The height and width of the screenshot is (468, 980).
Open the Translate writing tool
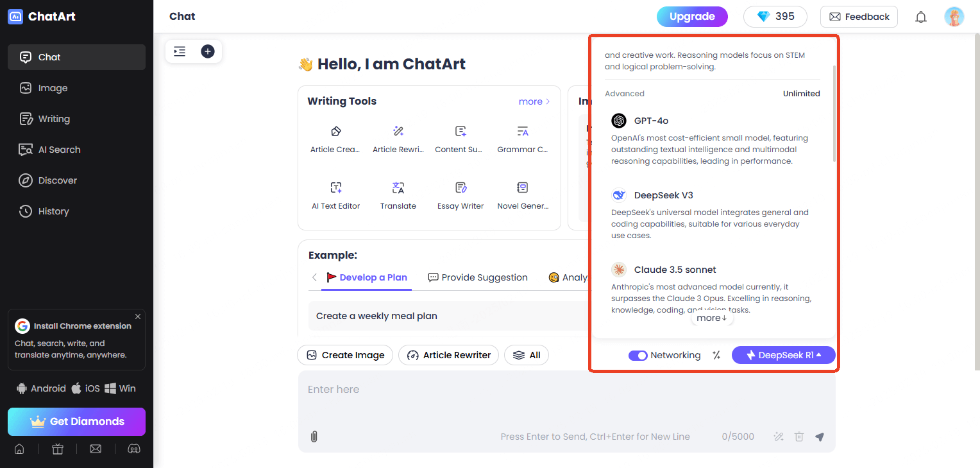click(398, 196)
